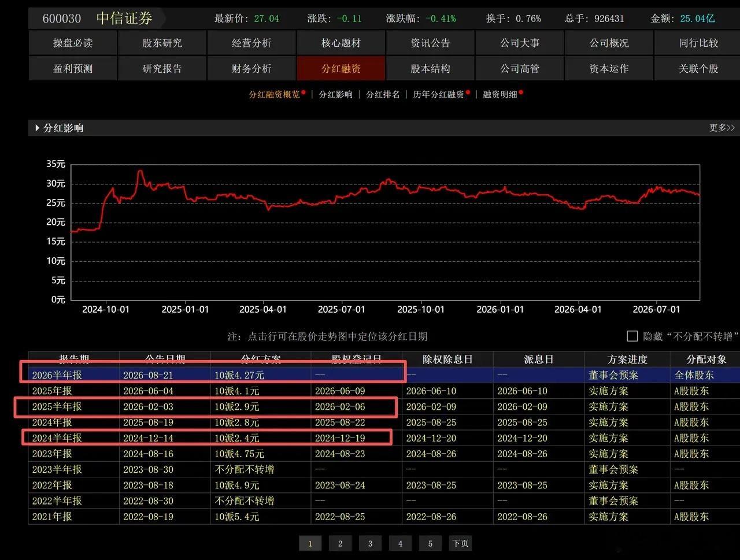The height and width of the screenshot is (560, 740).
Task: Click the price line chart area
Action: (385, 232)
